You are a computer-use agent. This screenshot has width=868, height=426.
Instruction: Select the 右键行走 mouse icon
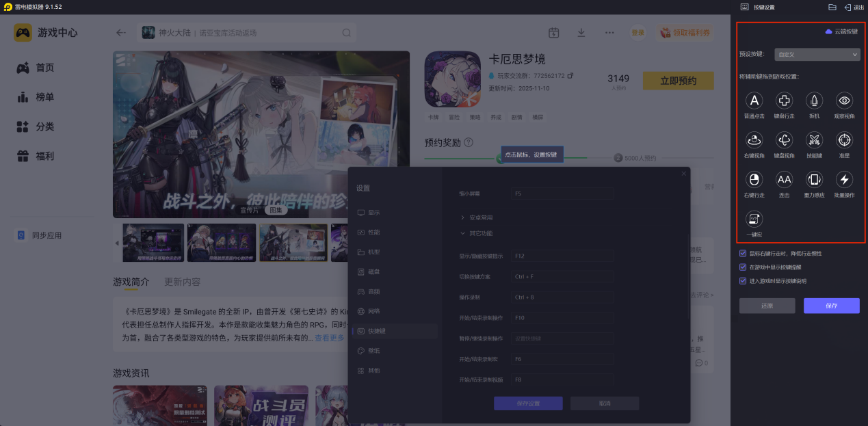pos(754,180)
